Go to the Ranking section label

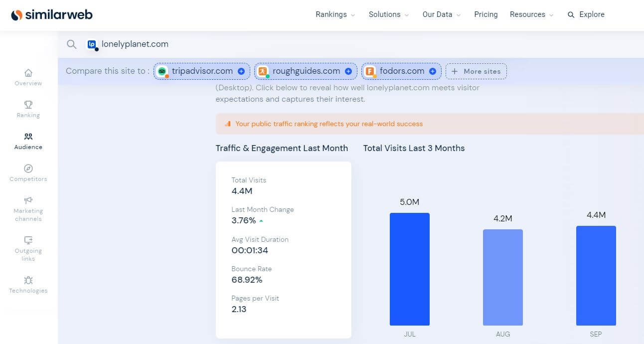[28, 115]
